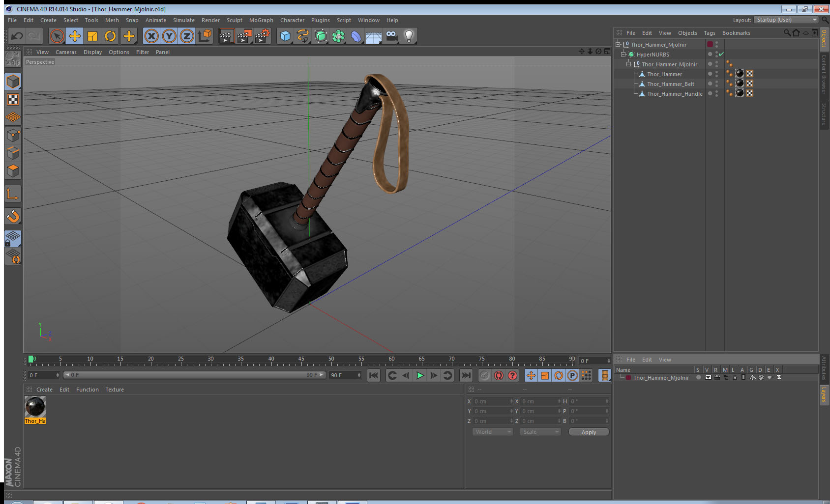
Task: Go to end of animation
Action: pyautogui.click(x=466, y=375)
